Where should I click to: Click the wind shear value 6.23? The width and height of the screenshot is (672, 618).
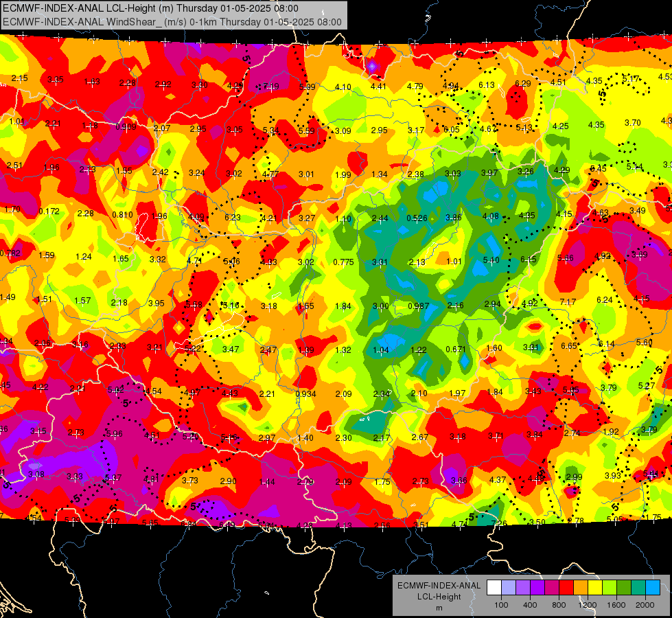pos(233,217)
